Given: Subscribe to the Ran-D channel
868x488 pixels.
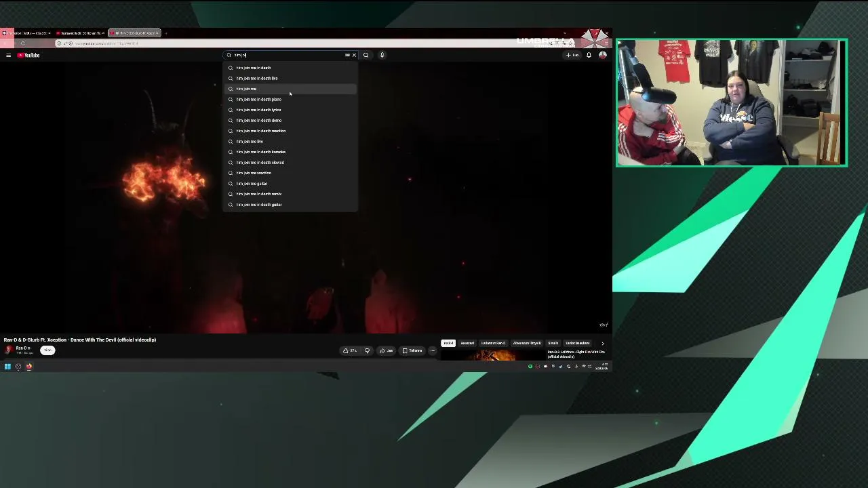Looking at the screenshot, I should tap(47, 350).
